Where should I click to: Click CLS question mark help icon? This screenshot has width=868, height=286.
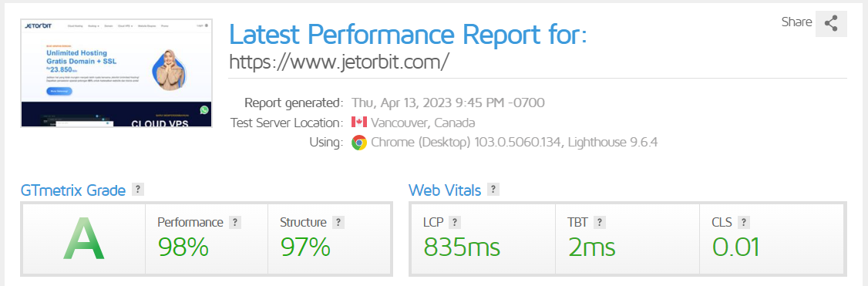[744, 222]
